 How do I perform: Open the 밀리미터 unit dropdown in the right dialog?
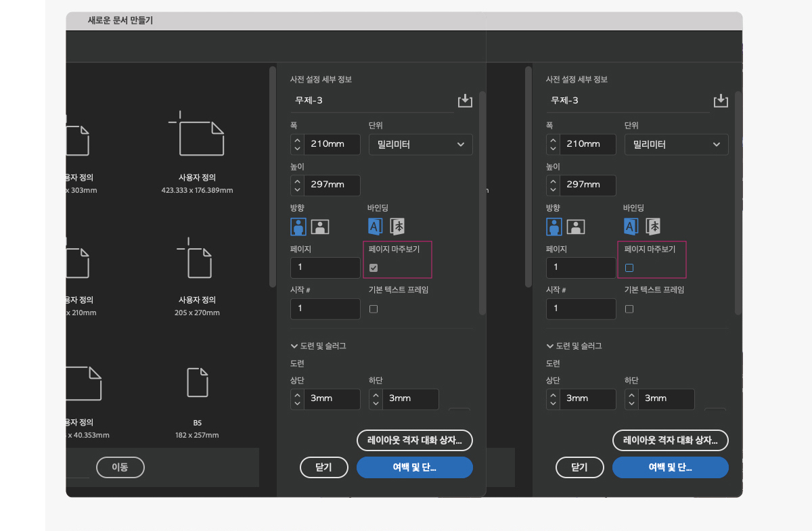click(x=676, y=145)
